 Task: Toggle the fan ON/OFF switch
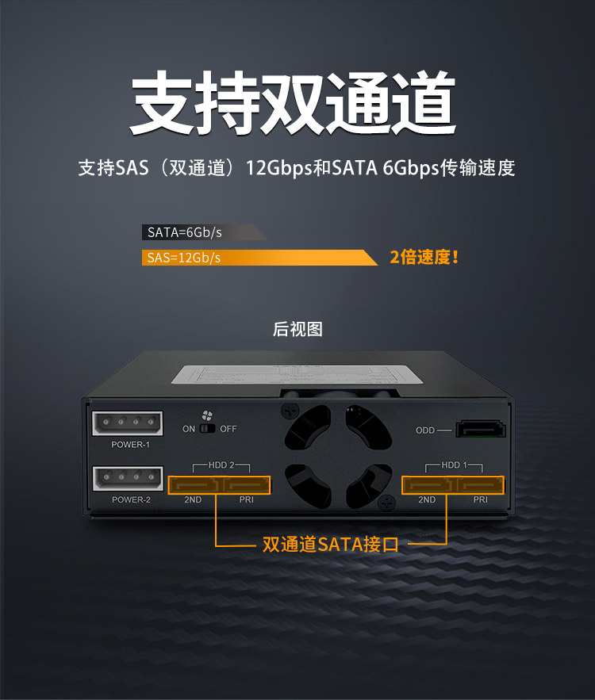point(207,429)
